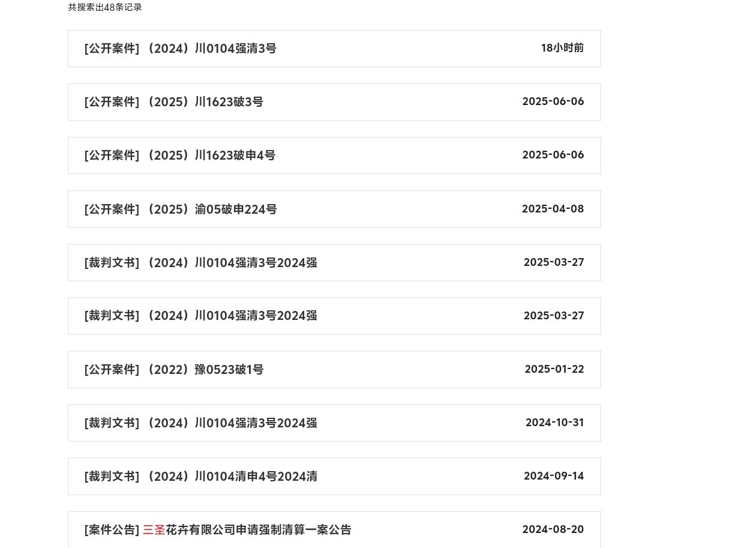Click the 2024-10-31 date label
Image resolution: width=756 pixels, height=548 pixels.
click(555, 423)
